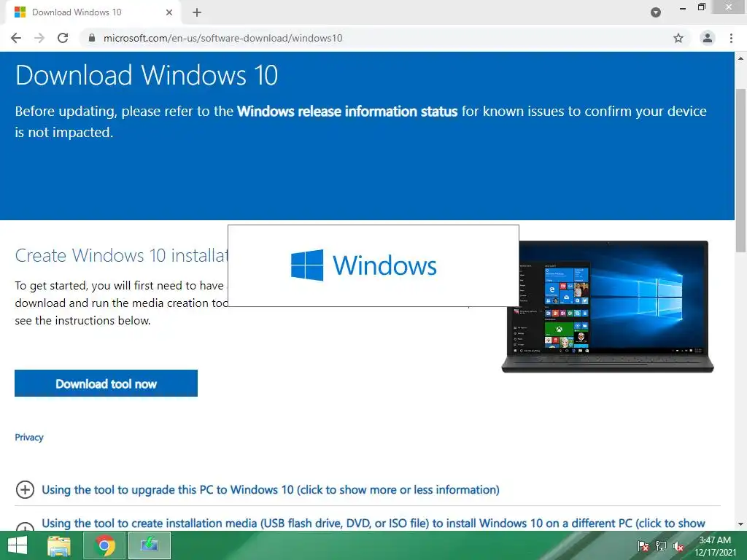The height and width of the screenshot is (560, 747).
Task: Click the laptop with Windows 10 image
Action: tap(608, 307)
